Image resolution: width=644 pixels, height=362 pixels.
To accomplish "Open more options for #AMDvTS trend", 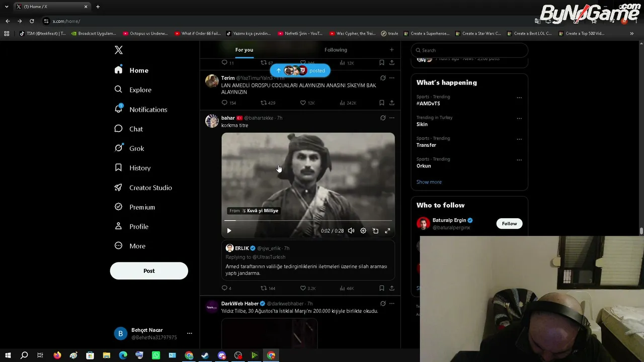I will point(519,98).
